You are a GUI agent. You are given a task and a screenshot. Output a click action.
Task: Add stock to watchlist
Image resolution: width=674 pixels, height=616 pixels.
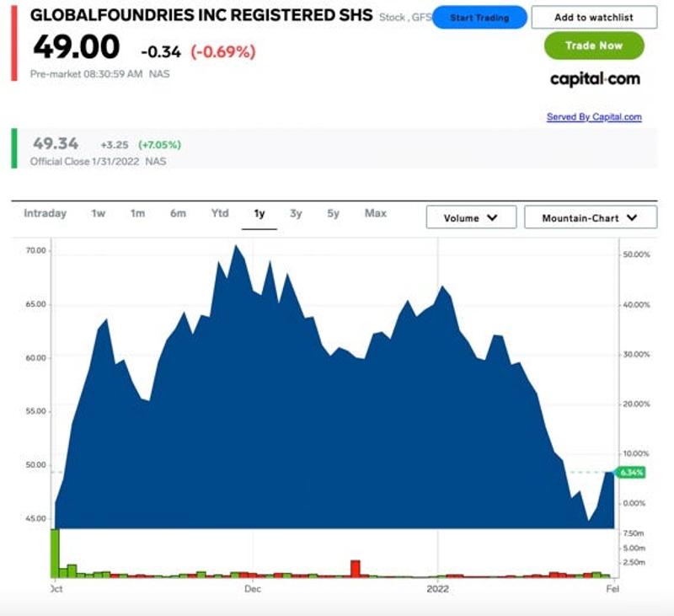tap(594, 18)
